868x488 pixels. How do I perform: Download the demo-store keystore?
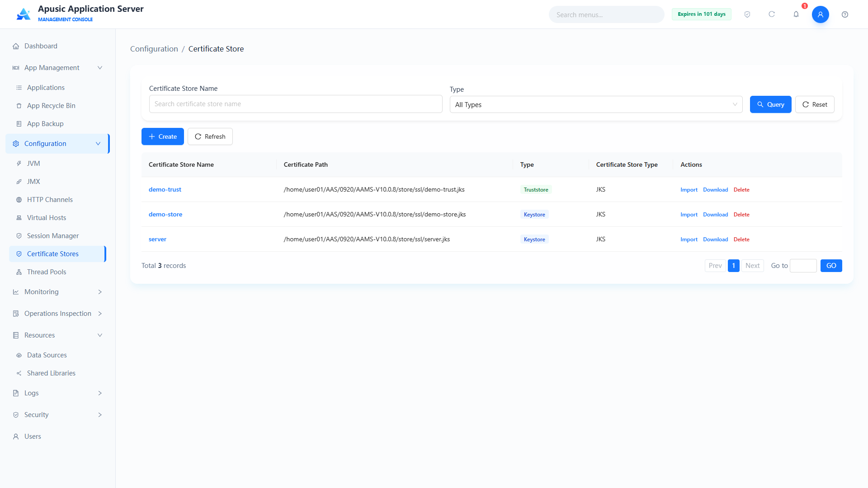715,215
